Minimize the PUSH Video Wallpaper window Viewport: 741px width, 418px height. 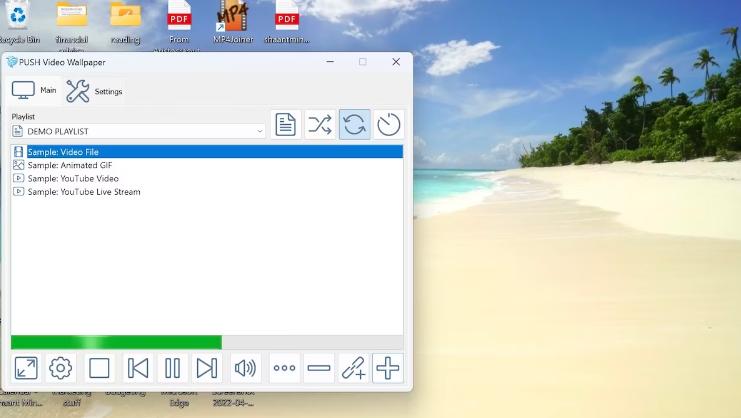pos(330,62)
